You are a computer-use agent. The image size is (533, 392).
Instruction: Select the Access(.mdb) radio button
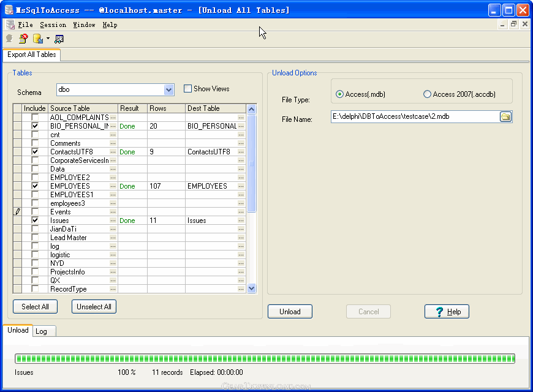339,94
